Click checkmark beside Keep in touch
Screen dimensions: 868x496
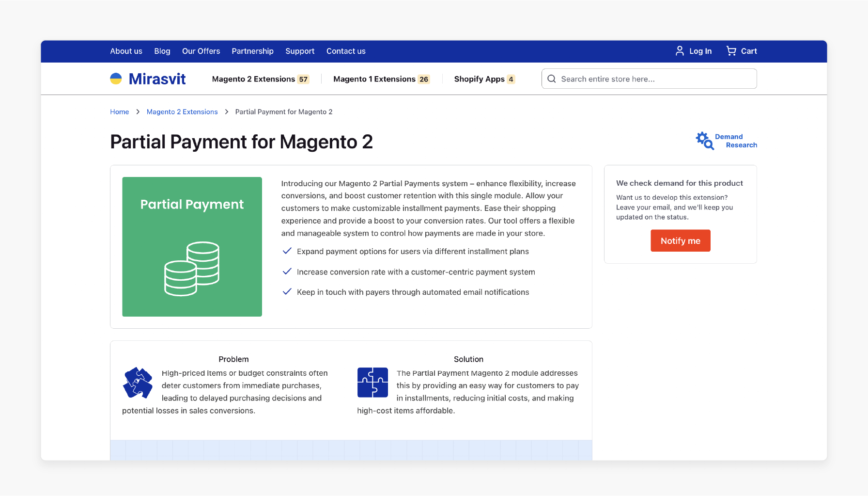click(287, 291)
